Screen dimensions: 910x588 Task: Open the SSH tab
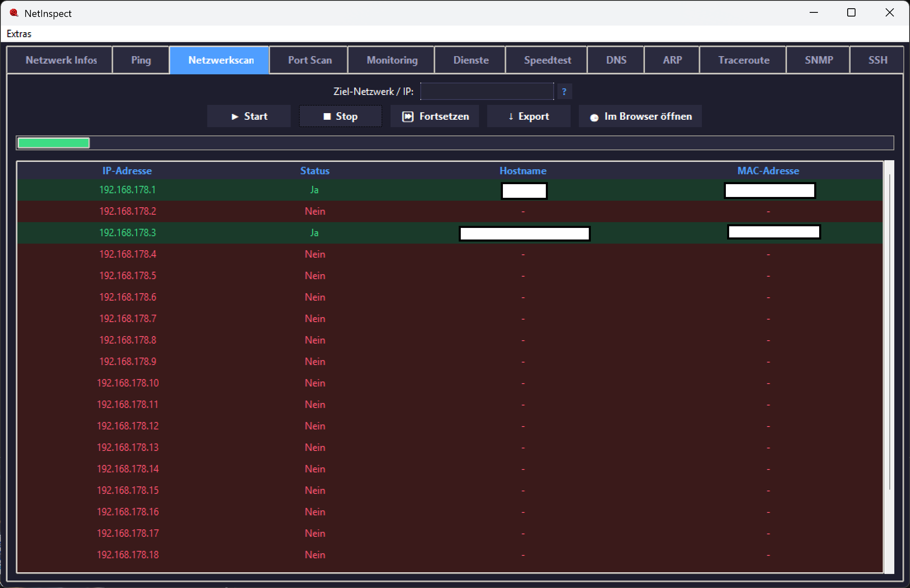point(877,60)
